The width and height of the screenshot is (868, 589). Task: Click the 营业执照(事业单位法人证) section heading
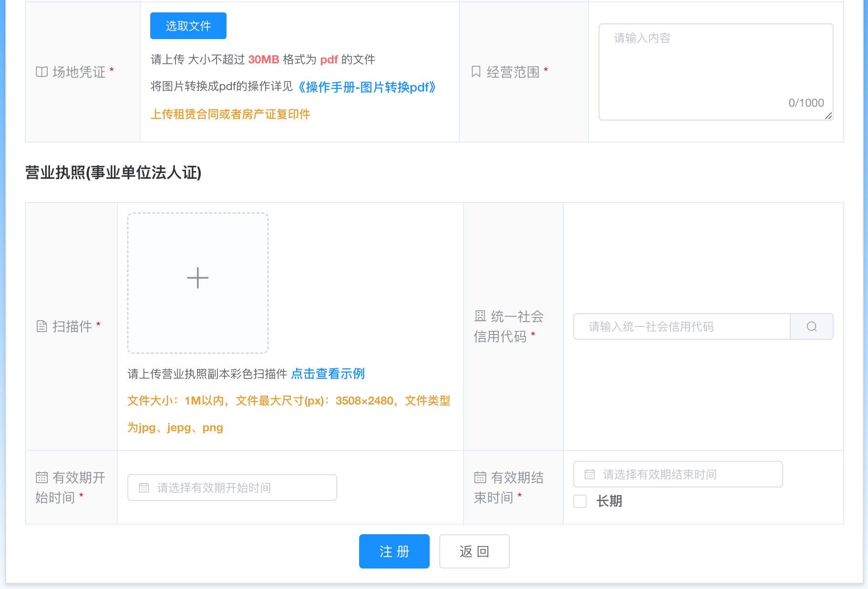coord(113,173)
